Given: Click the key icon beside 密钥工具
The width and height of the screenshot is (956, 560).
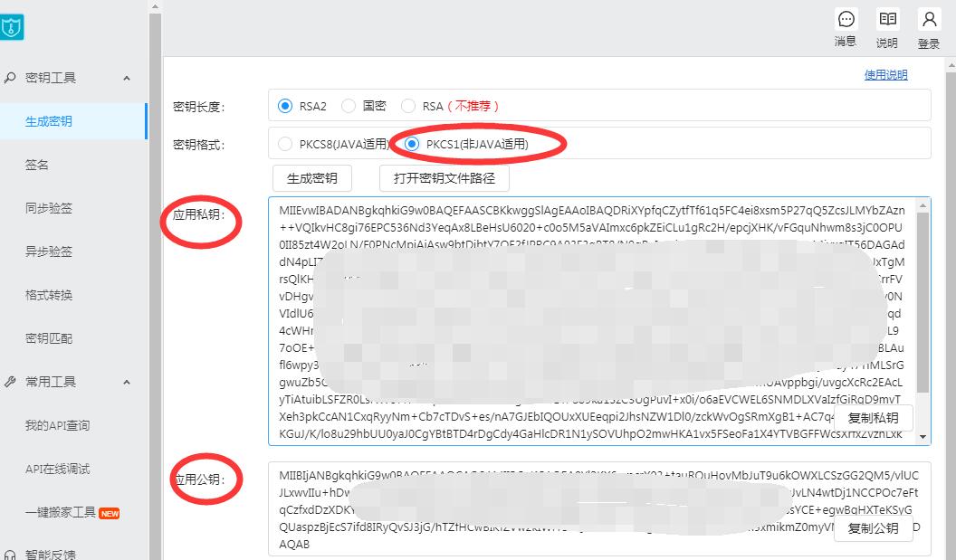Looking at the screenshot, I should 10,78.
